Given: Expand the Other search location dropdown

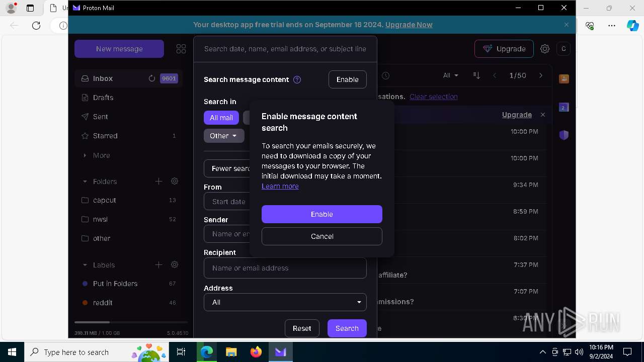Looking at the screenshot, I should [224, 136].
